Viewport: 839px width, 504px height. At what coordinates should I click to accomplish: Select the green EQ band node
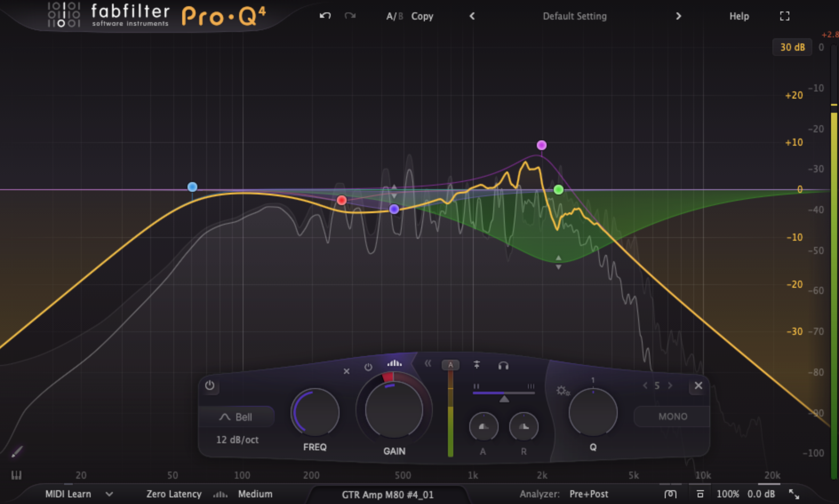(559, 190)
